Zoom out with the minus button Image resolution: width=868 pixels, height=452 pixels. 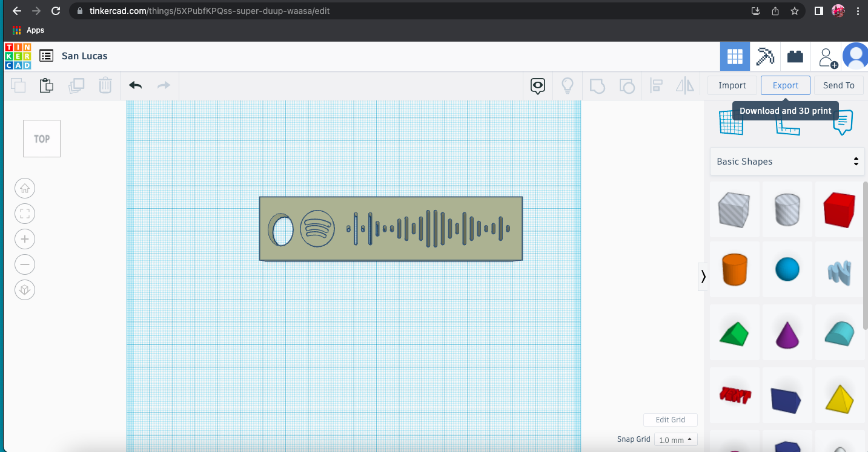click(25, 264)
